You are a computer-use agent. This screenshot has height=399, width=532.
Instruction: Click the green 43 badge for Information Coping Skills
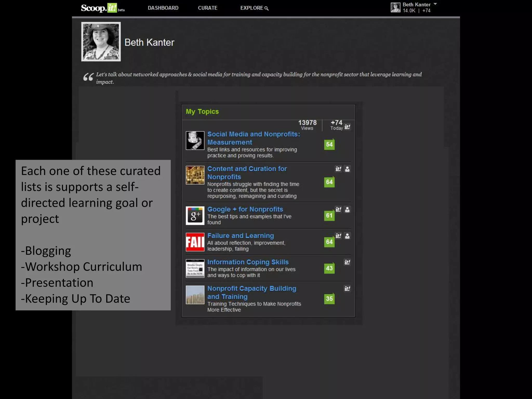tap(329, 268)
